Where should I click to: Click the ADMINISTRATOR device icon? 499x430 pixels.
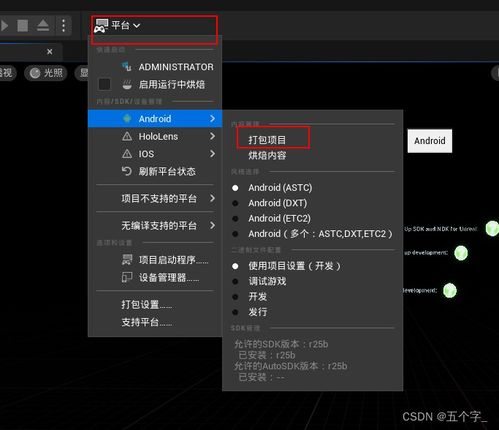[127, 67]
